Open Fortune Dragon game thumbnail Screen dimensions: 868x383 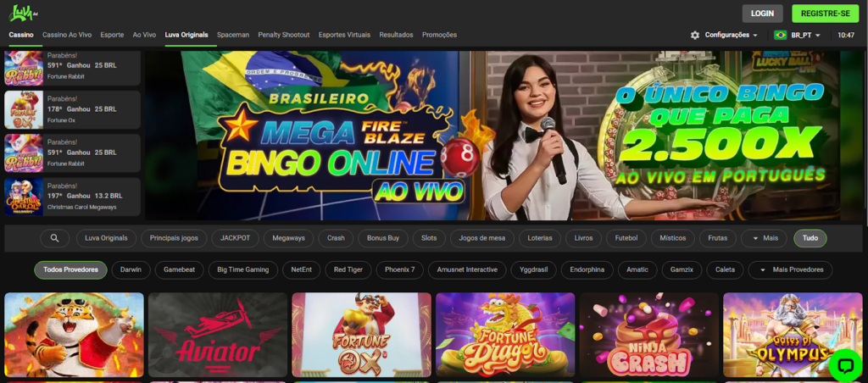[505, 335]
